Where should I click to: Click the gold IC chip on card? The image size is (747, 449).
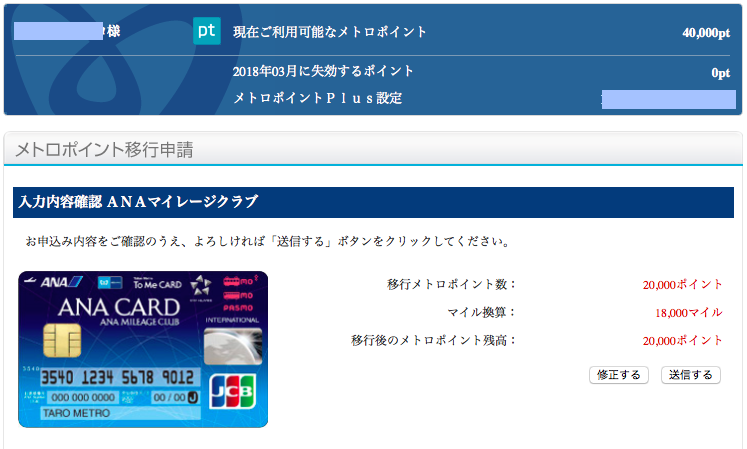click(62, 340)
